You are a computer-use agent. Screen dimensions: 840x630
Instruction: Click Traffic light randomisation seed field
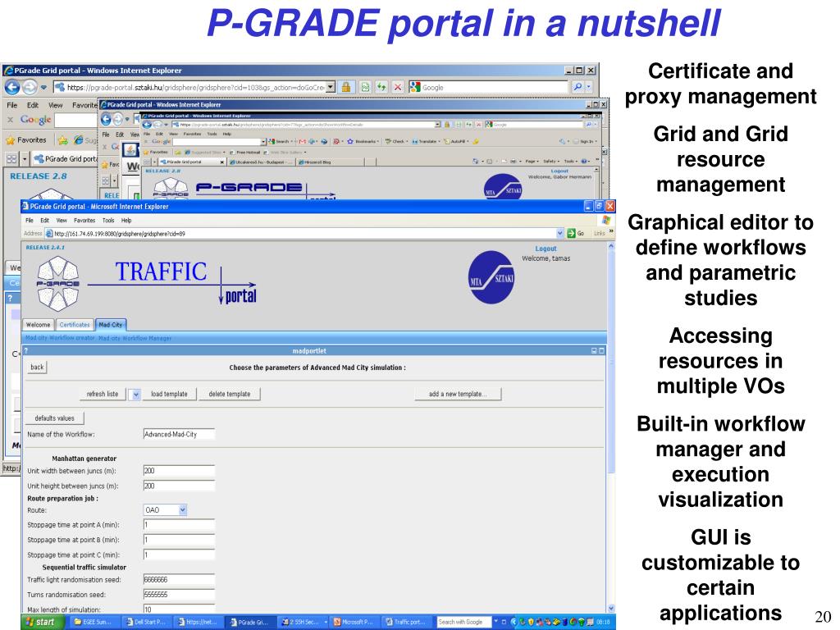coord(179,580)
